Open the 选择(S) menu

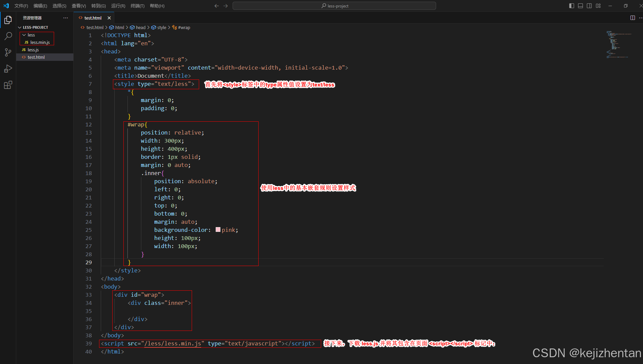[x=59, y=6]
